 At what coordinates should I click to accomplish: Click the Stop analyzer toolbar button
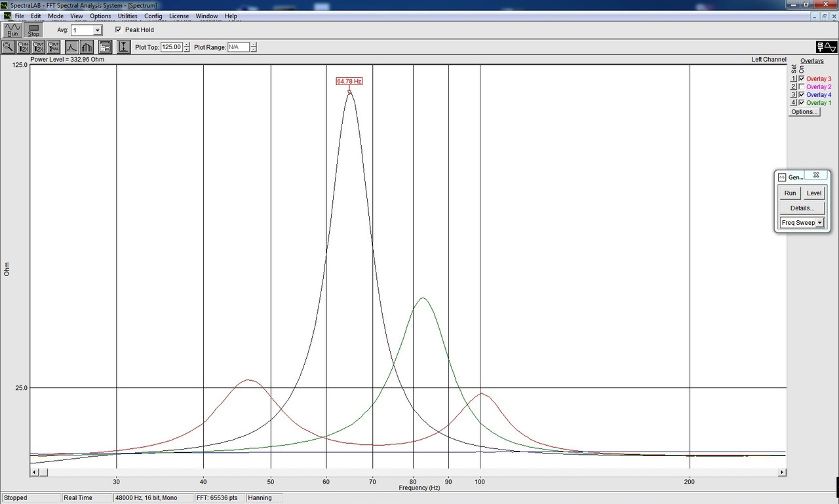pyautogui.click(x=33, y=29)
